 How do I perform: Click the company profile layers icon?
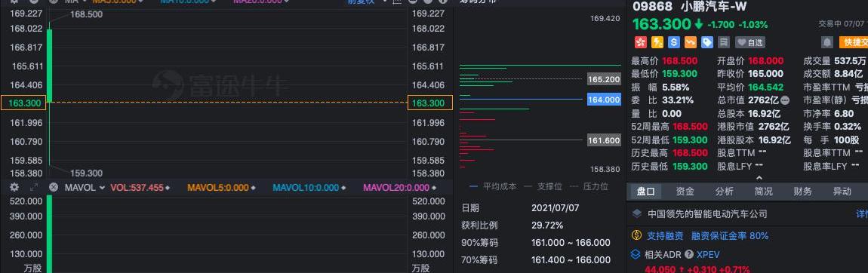636,213
